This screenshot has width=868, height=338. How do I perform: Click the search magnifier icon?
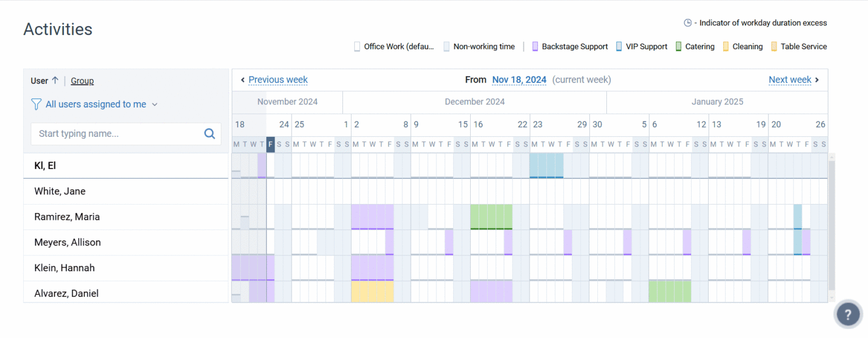pyautogui.click(x=210, y=134)
